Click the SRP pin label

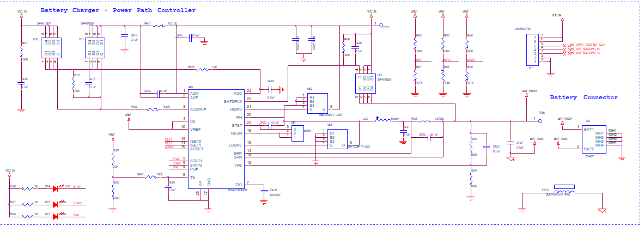239,153
